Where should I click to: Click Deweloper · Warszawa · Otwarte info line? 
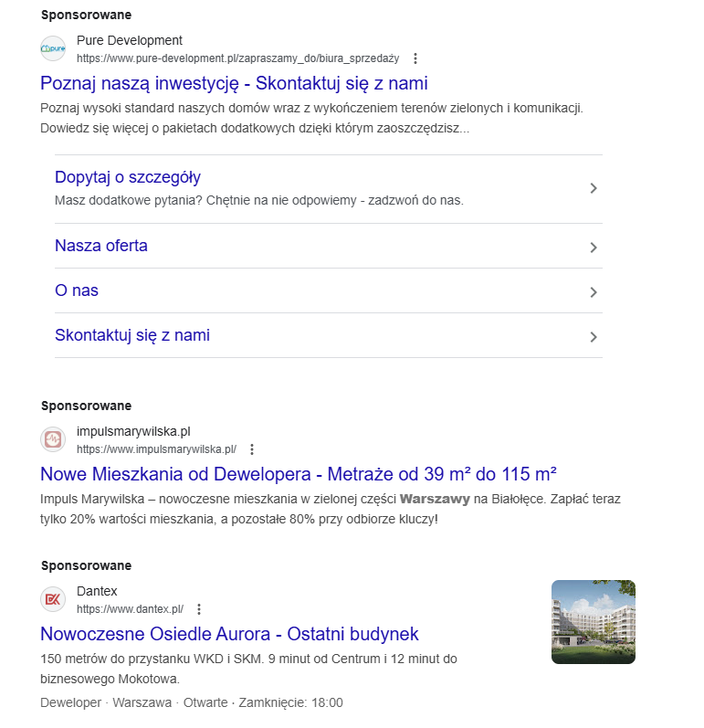(x=192, y=703)
